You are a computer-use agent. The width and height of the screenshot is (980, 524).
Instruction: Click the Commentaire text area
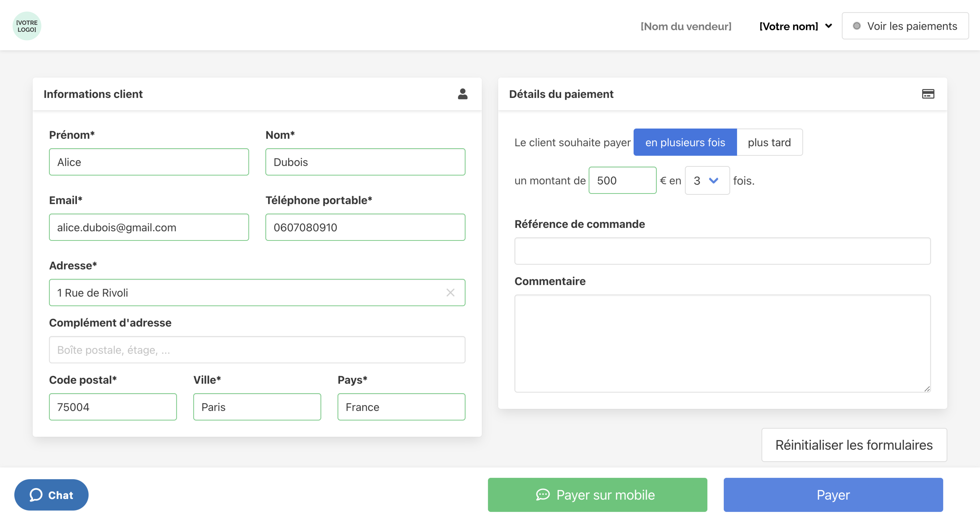tap(722, 343)
